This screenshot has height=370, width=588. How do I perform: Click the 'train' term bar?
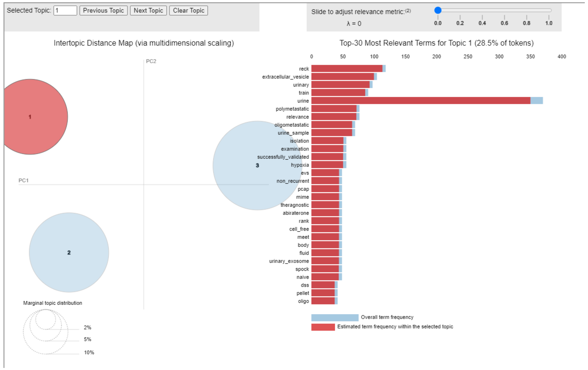pos(338,92)
